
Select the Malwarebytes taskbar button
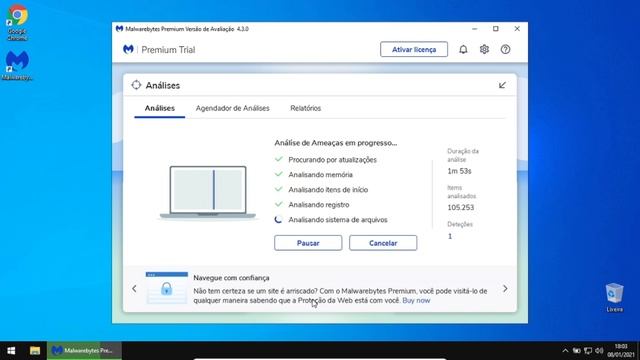point(84,351)
